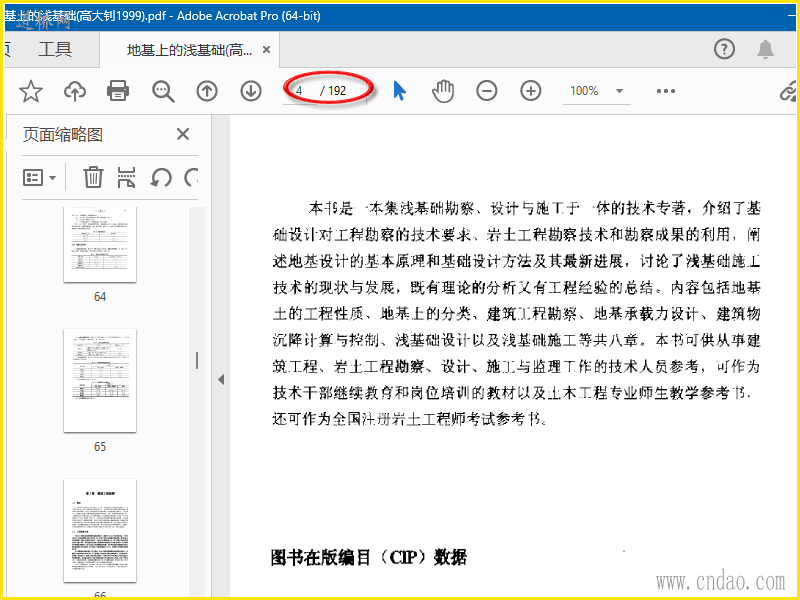Upload the file via the cloud icon
This screenshot has width=800, height=600.
coord(74,91)
